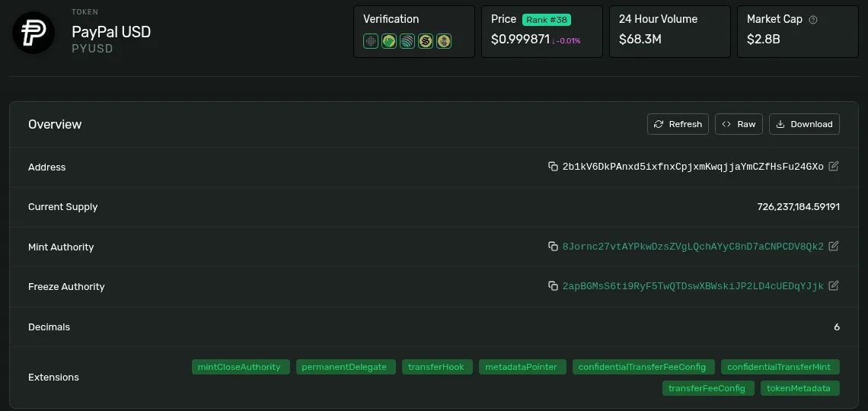The height and width of the screenshot is (411, 868).
Task: Select the confidentialTransferMint extension tag
Action: (x=780, y=367)
